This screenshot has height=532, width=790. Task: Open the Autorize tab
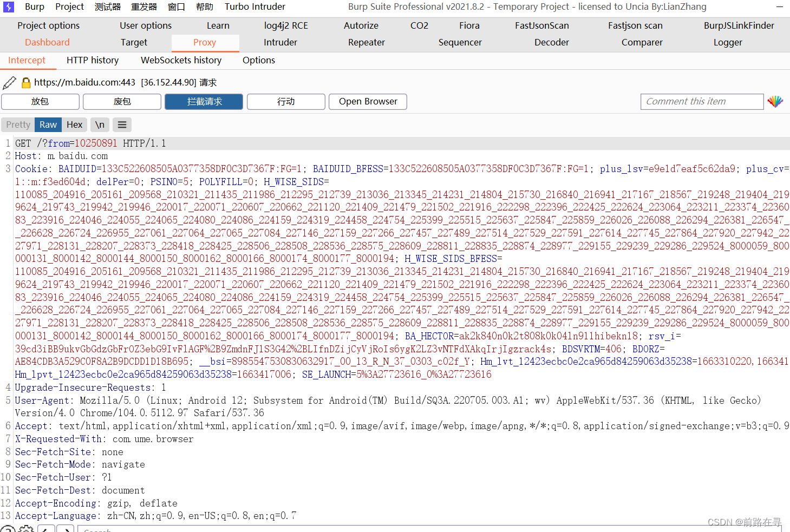(x=361, y=25)
